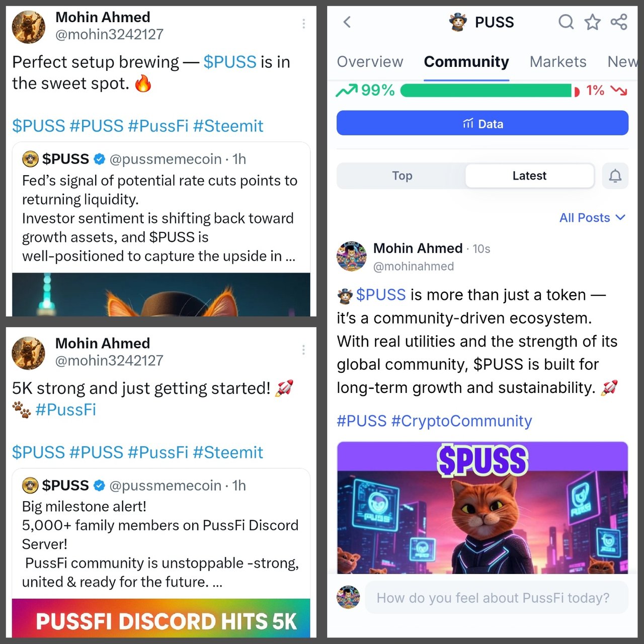The image size is (644, 644).
Task: Vote bearish with the 1% arrow
Action: (x=619, y=91)
